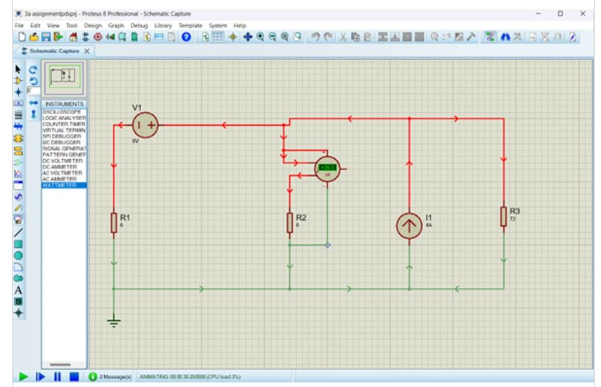Open the Template menu
The width and height of the screenshot is (601, 387).
pyautogui.click(x=190, y=25)
